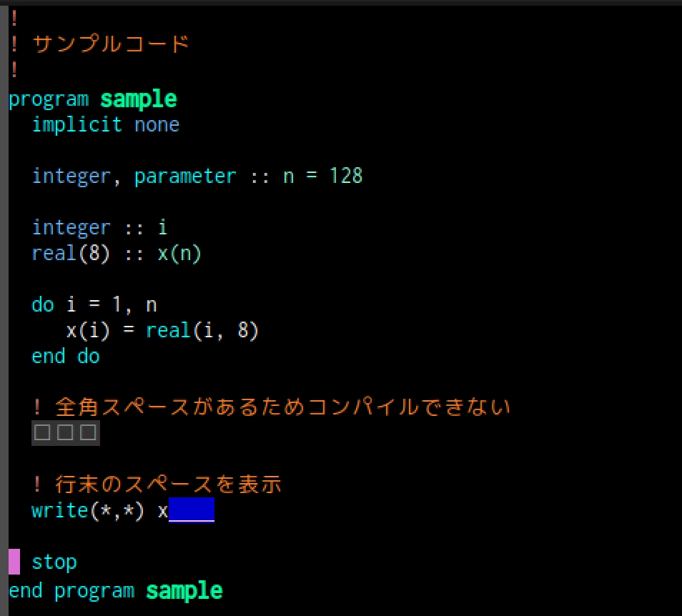The image size is (682, 616).
Task: Click the "parameter" keyword
Action: click(184, 176)
